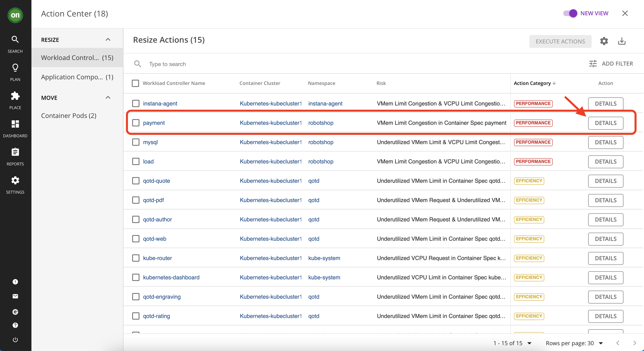Click the Google G icon in sidebar
This screenshot has height=351, width=644.
click(x=15, y=312)
